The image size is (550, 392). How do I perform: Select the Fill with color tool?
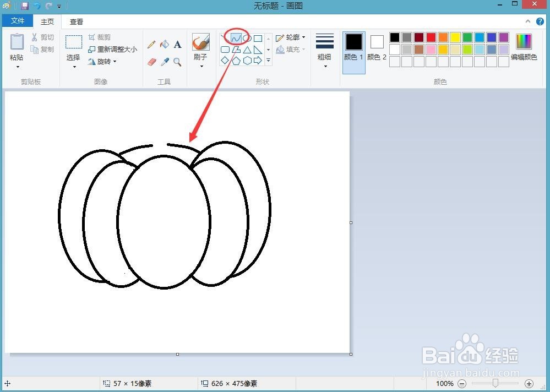pos(165,45)
